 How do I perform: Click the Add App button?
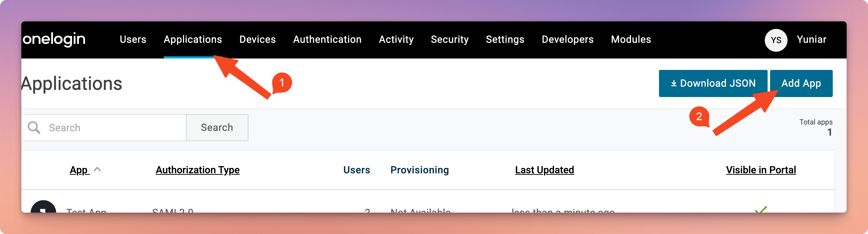(x=801, y=83)
